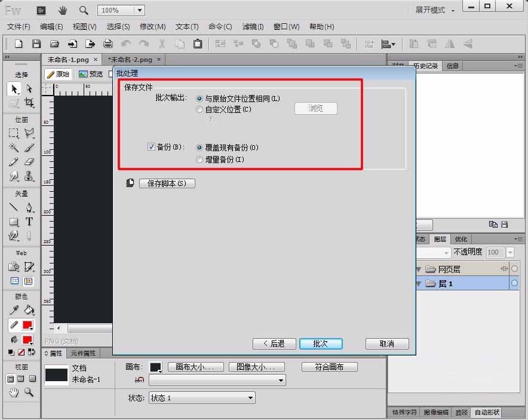The width and height of the screenshot is (528, 420).
Task: Open the canvas color swatch
Action: (x=155, y=366)
